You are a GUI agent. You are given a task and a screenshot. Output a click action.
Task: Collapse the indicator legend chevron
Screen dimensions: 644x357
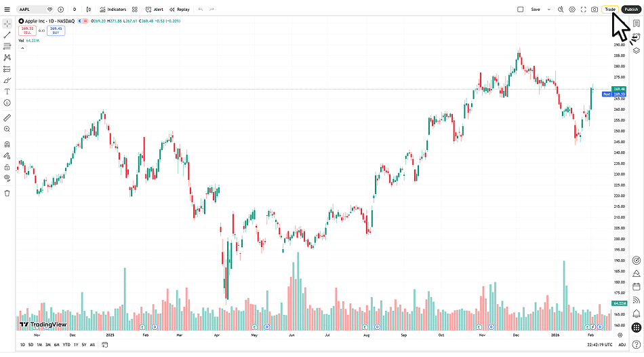tap(21, 49)
